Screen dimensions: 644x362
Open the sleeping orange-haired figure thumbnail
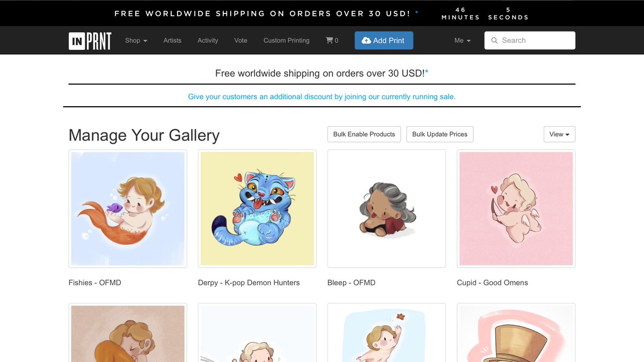pos(128,333)
